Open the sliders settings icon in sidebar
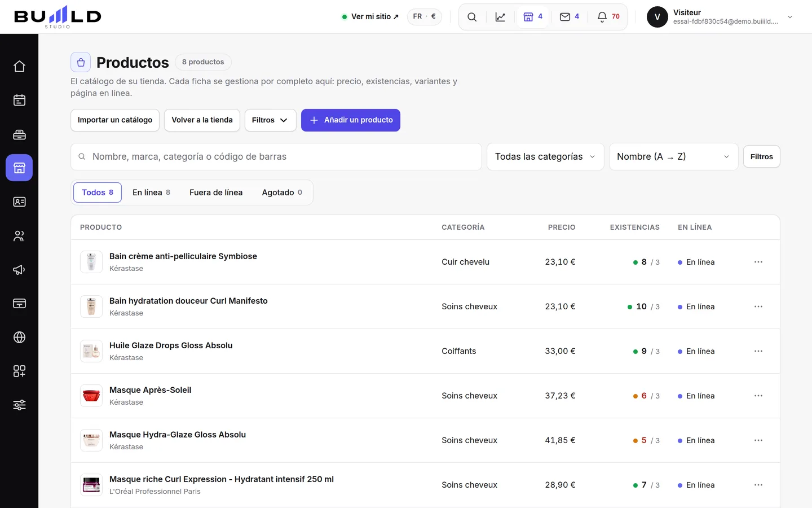The width and height of the screenshot is (812, 508). click(x=19, y=405)
